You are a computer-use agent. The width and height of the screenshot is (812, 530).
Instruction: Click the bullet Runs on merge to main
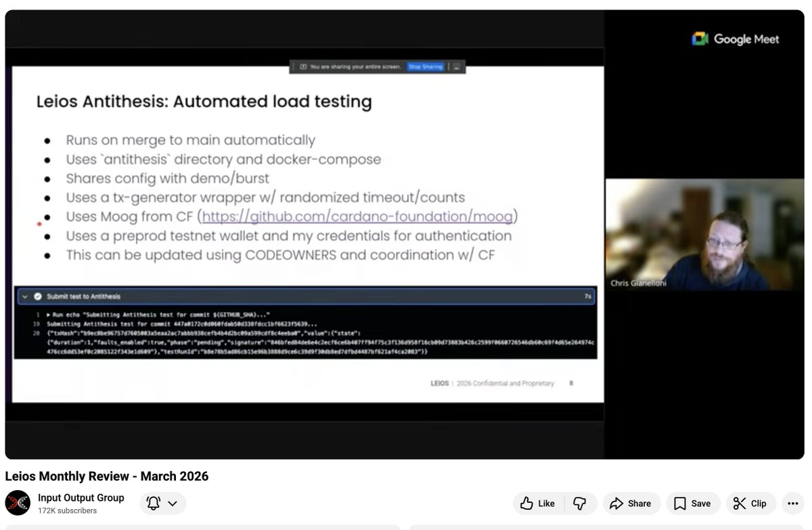190,140
